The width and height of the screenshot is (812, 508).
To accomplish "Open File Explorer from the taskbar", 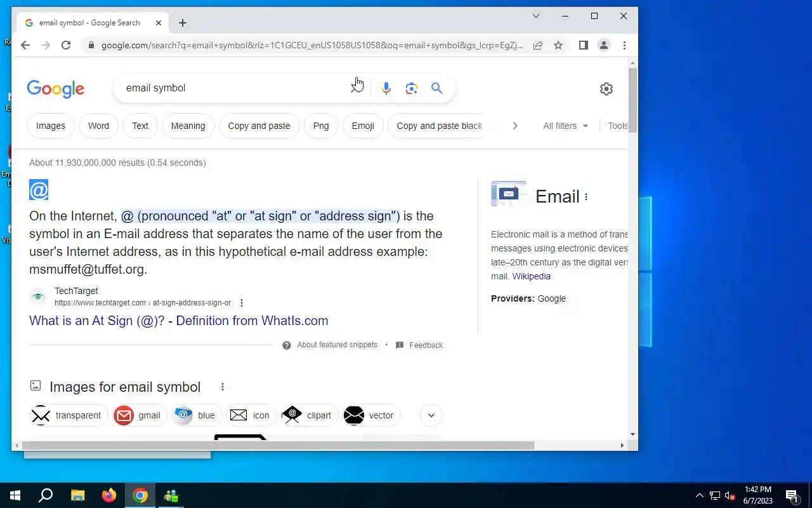I will click(x=77, y=495).
